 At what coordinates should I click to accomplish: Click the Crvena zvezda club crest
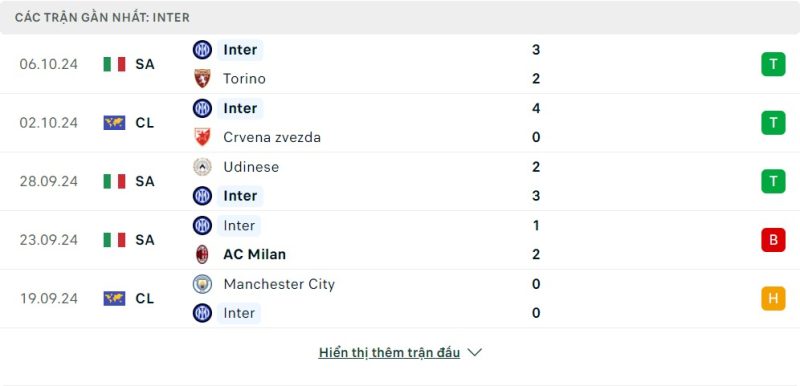pyautogui.click(x=203, y=137)
